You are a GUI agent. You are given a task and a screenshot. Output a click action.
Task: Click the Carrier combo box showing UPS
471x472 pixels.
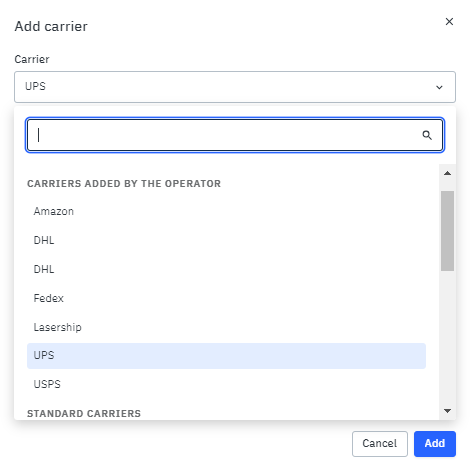(235, 87)
